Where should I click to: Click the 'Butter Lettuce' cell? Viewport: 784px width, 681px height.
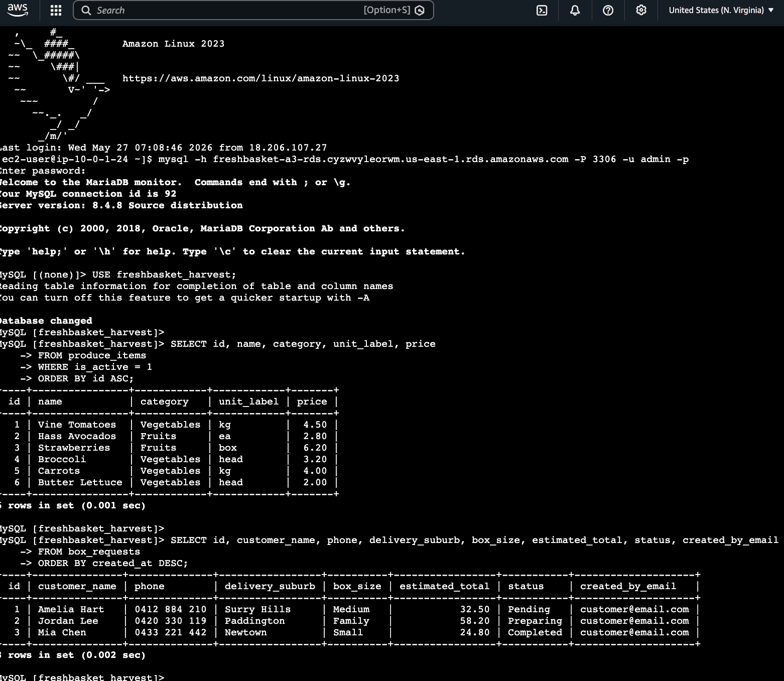pos(80,482)
